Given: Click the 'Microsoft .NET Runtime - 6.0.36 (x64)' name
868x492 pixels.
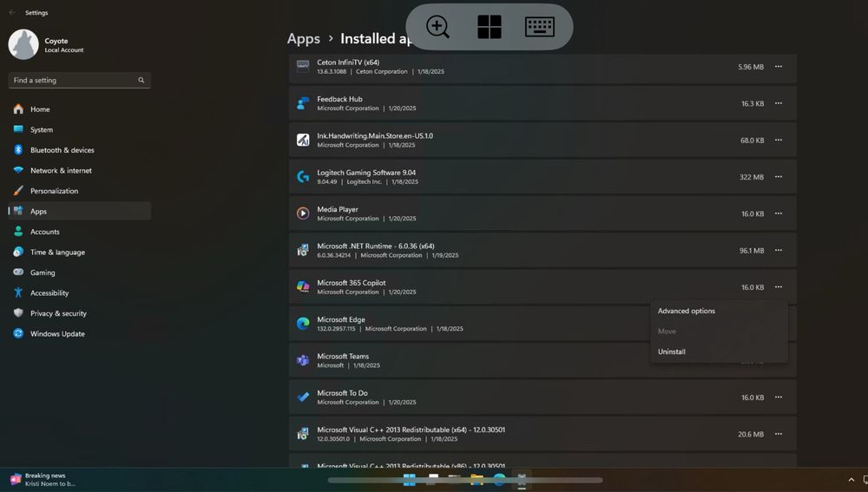Looking at the screenshot, I should pyautogui.click(x=375, y=246).
